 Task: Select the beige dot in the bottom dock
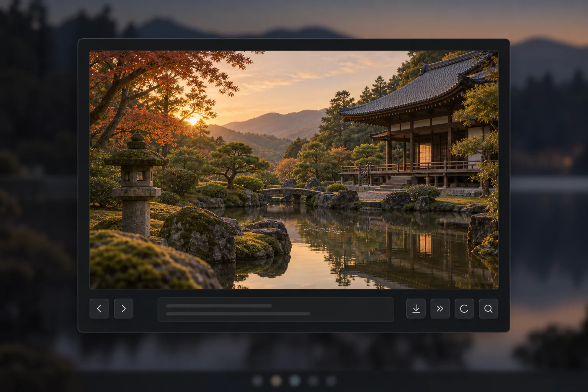[x=276, y=381]
